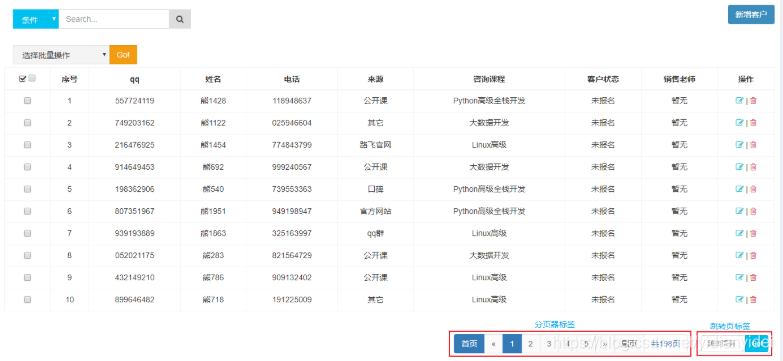Click the 客户状态 column header
783x361 pixels.
tap(603, 79)
